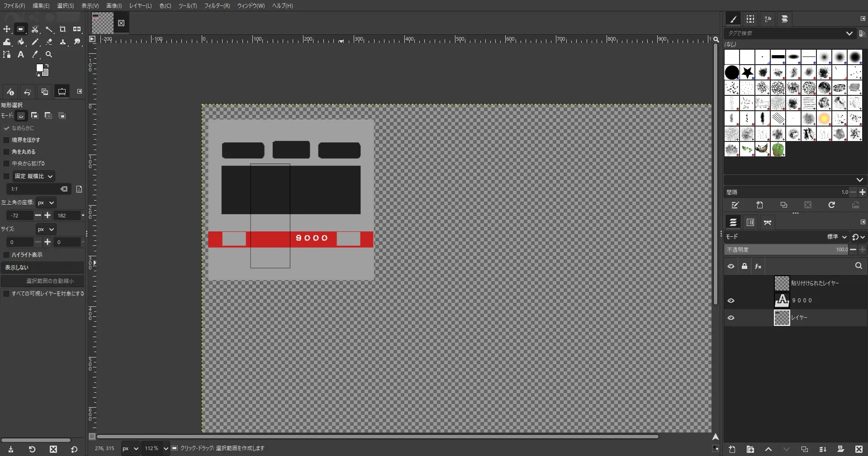Image resolution: width=868 pixels, height=456 pixels.
Task: Select the Move tool
Action: pos(7,29)
